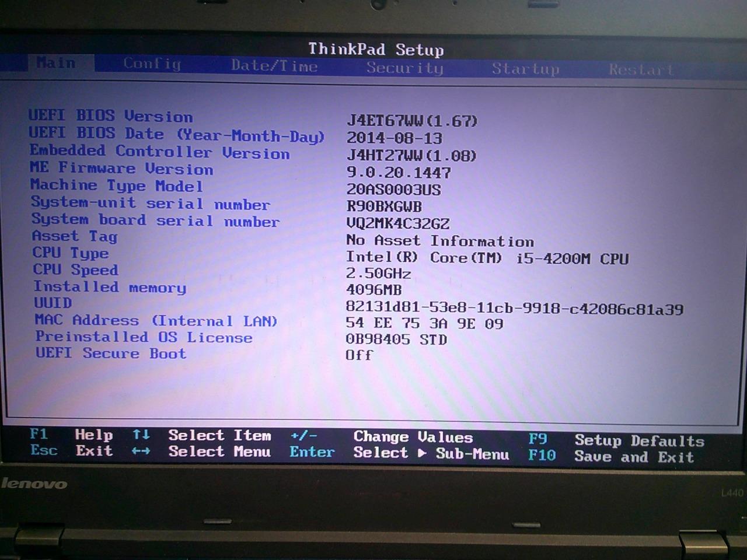Click the UEFI BIOS Version label
Image resolution: width=747 pixels, height=560 pixels.
point(111,116)
